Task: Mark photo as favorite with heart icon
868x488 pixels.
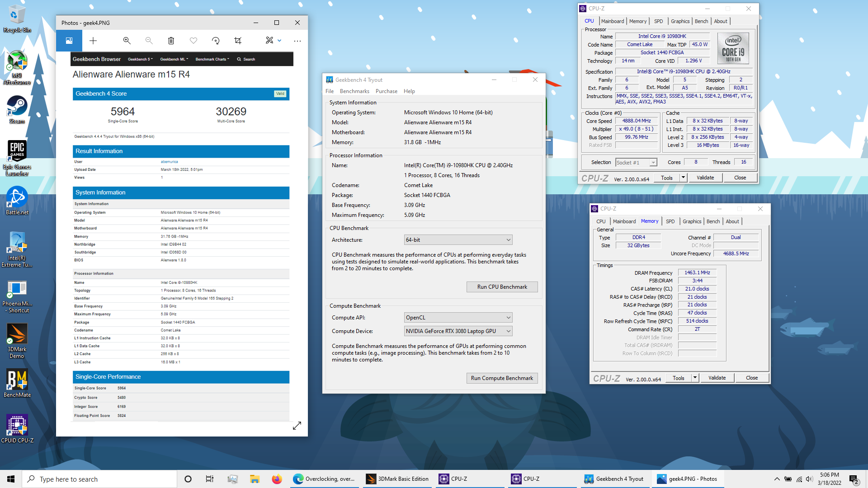Action: coord(193,41)
